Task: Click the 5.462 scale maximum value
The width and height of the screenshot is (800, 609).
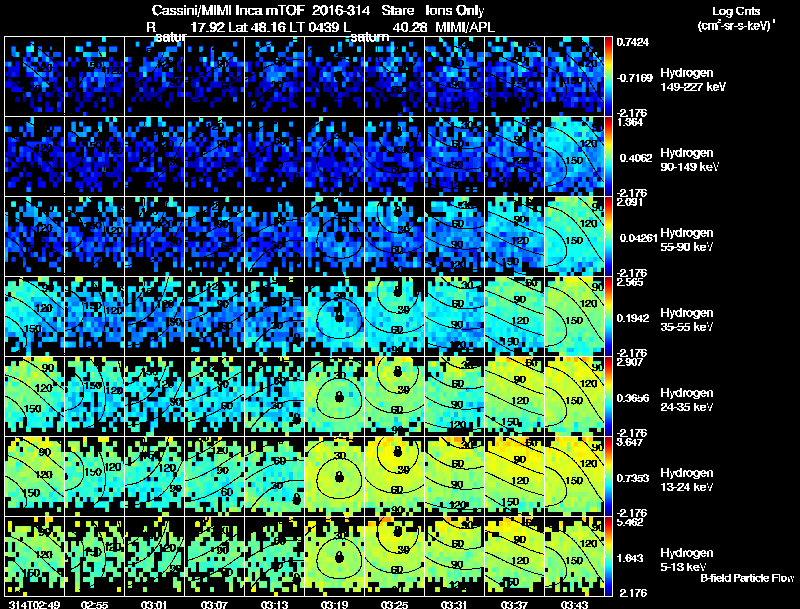Action: pyautogui.click(x=630, y=523)
